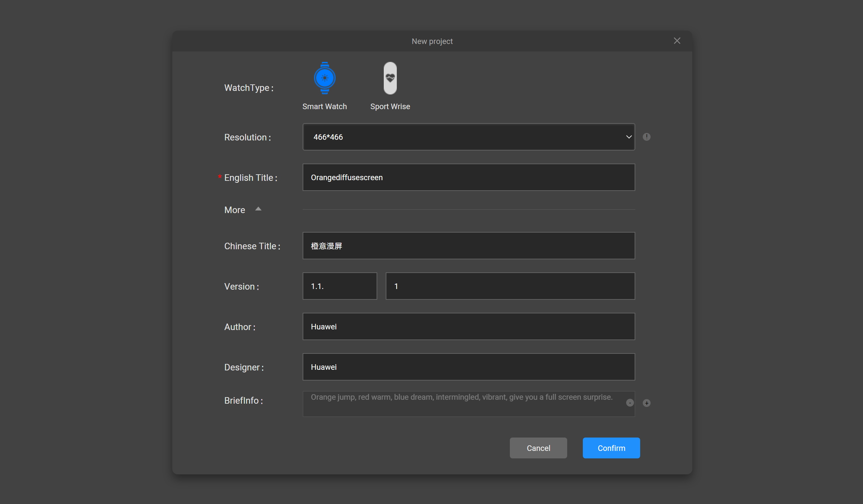Click the minus icon in BriefInfo
863x504 pixels.
pyautogui.click(x=629, y=403)
